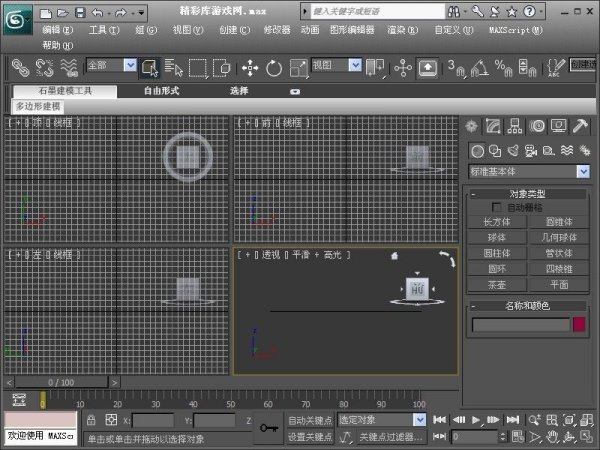Open the Modify panel tab
The width and height of the screenshot is (600, 450).
pyautogui.click(x=493, y=126)
